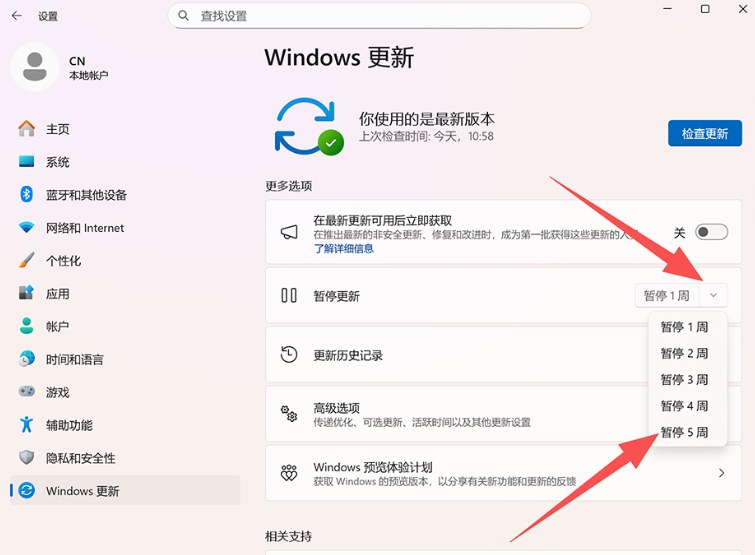Image resolution: width=755 pixels, height=555 pixels.
Task: Click the 辅助功能 accessibility icon
Action: tap(27, 425)
